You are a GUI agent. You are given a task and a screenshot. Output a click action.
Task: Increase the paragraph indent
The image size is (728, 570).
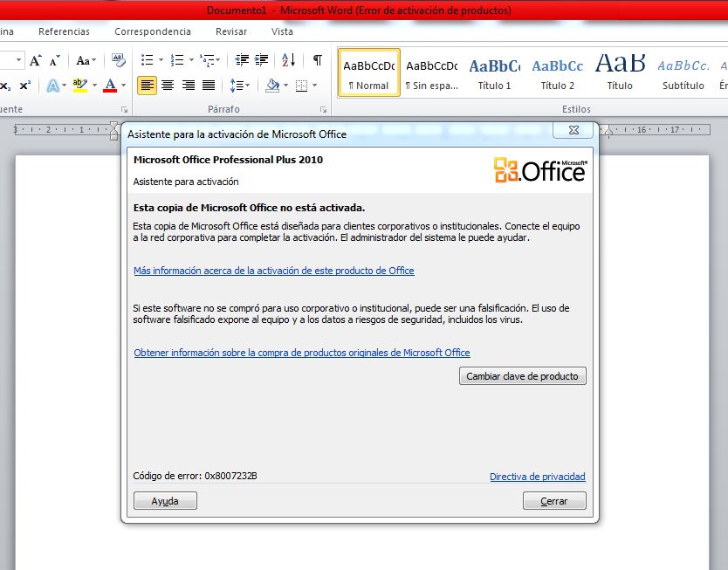[x=261, y=60]
